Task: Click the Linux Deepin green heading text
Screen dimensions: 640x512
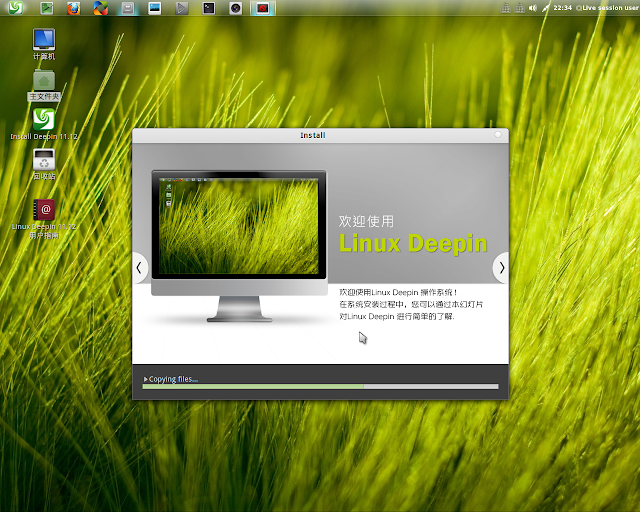Action: click(413, 244)
